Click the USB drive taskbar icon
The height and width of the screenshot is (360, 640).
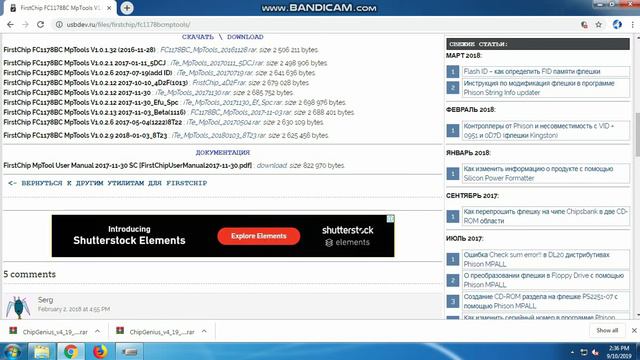click(129, 351)
